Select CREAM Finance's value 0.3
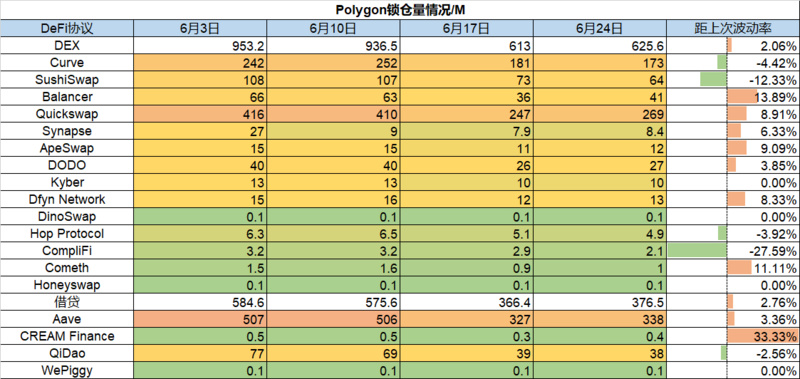Image resolution: width=800 pixels, height=379 pixels. click(466, 336)
